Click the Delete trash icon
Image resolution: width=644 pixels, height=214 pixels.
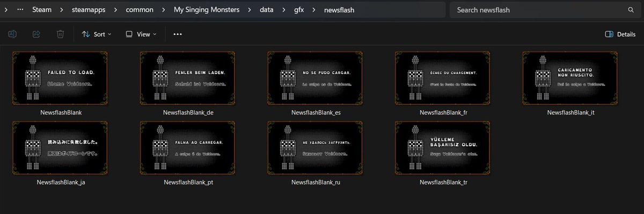tap(61, 34)
